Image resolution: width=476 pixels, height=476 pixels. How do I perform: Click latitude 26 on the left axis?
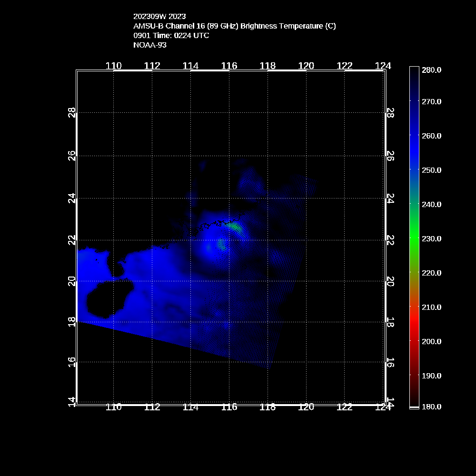72,156
